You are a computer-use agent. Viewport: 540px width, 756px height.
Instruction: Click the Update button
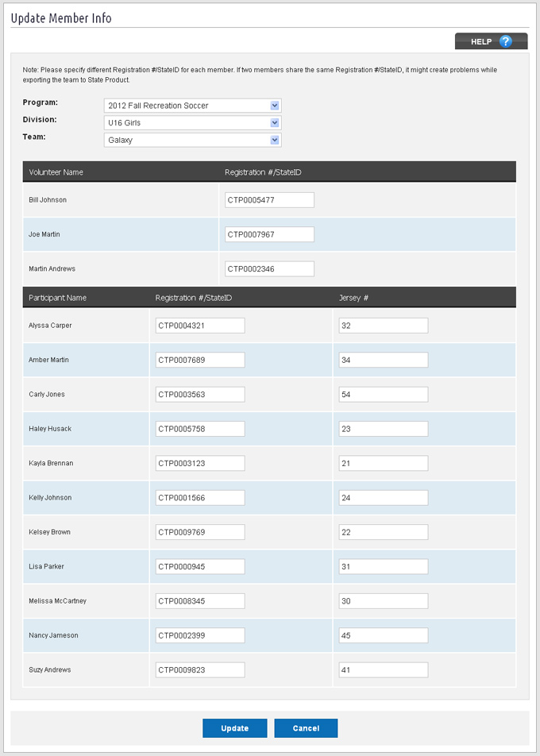235,728
